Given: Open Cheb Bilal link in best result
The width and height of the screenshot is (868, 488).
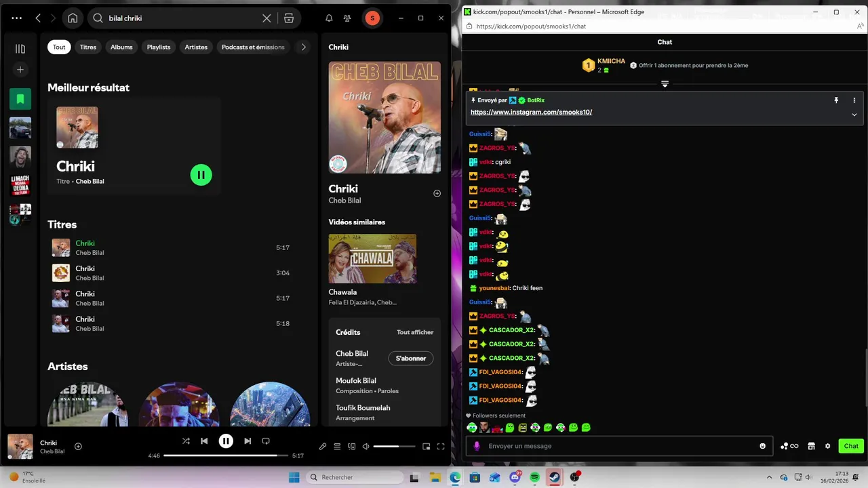Looking at the screenshot, I should click(90, 181).
